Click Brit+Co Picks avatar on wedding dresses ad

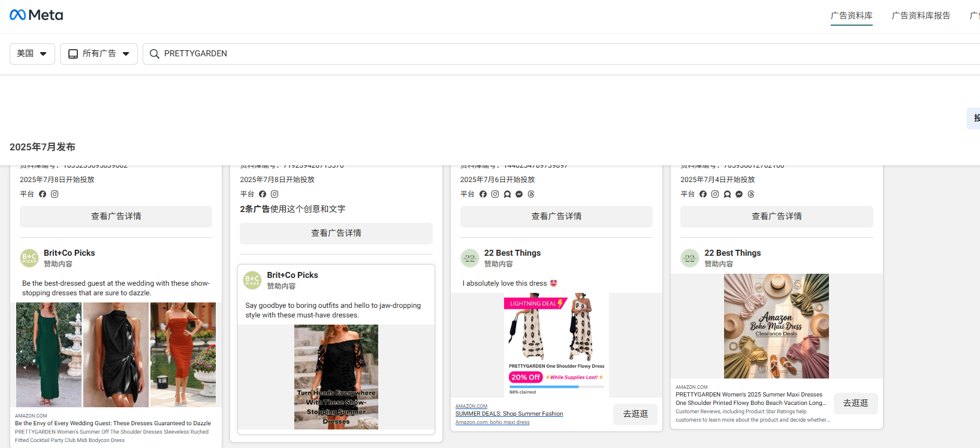click(x=29, y=258)
